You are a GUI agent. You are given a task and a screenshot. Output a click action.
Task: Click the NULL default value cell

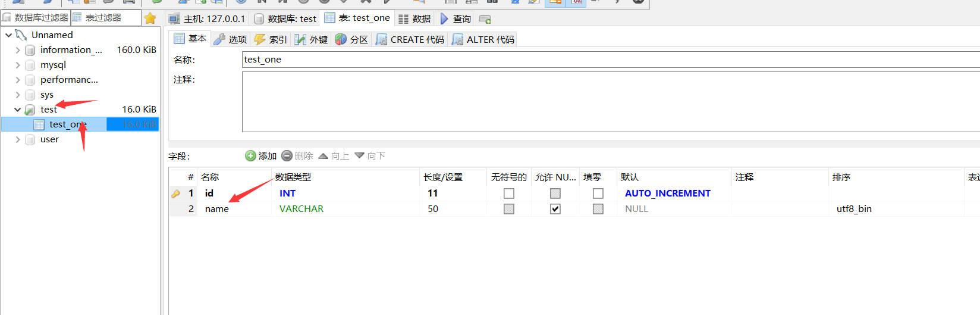click(674, 209)
